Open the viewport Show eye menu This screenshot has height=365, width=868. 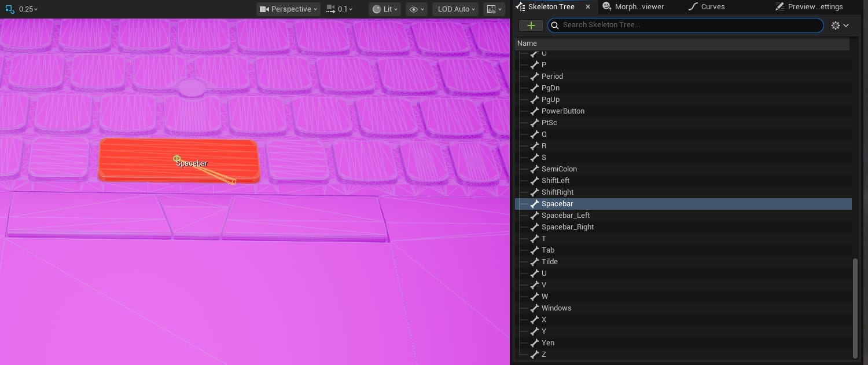[x=415, y=9]
